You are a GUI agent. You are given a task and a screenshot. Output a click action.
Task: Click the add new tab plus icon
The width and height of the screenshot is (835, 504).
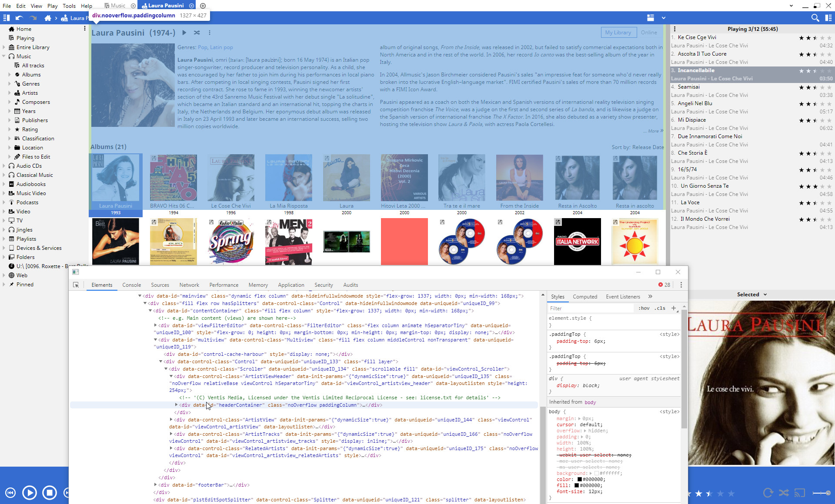click(x=203, y=6)
